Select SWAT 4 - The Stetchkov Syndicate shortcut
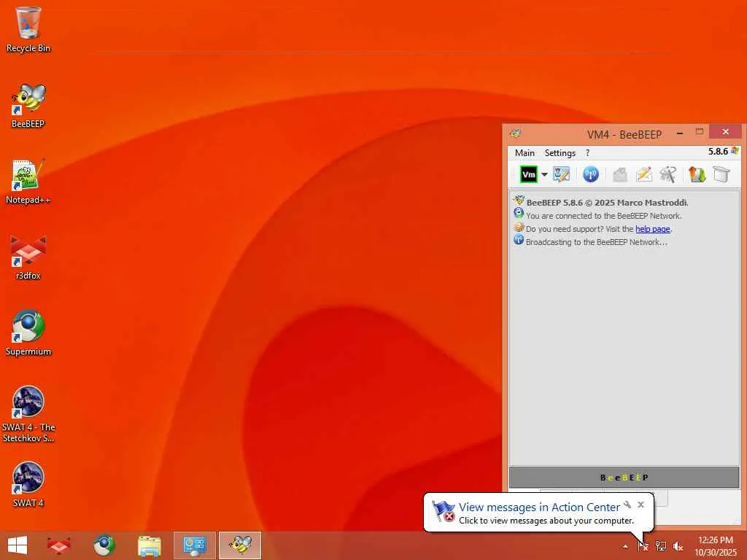 pos(28,414)
